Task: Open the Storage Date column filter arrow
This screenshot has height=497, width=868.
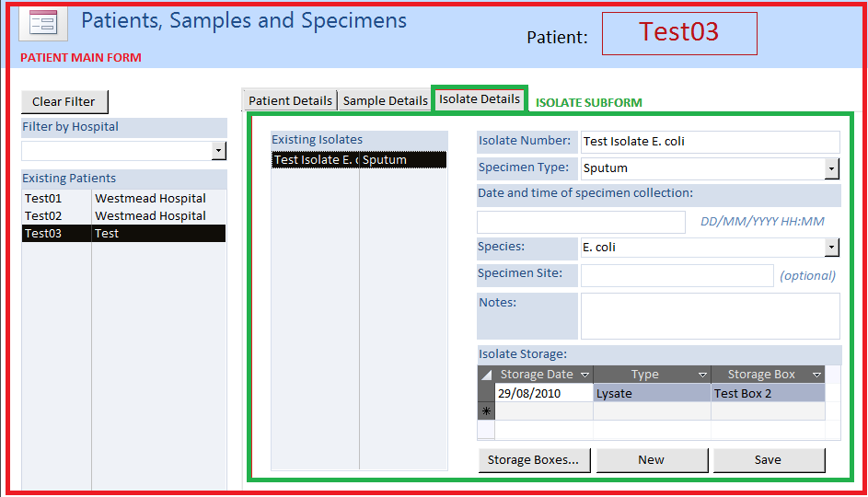Action: coord(582,375)
